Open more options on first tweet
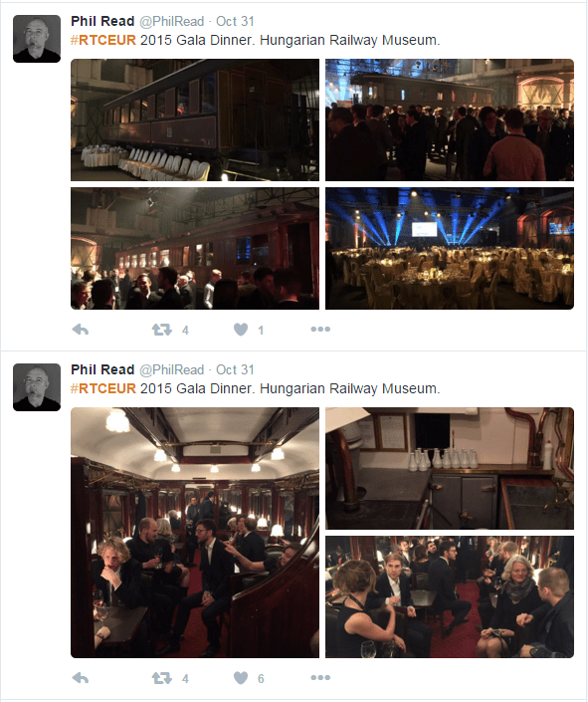Screen dimensions: 588x702 click(x=320, y=329)
